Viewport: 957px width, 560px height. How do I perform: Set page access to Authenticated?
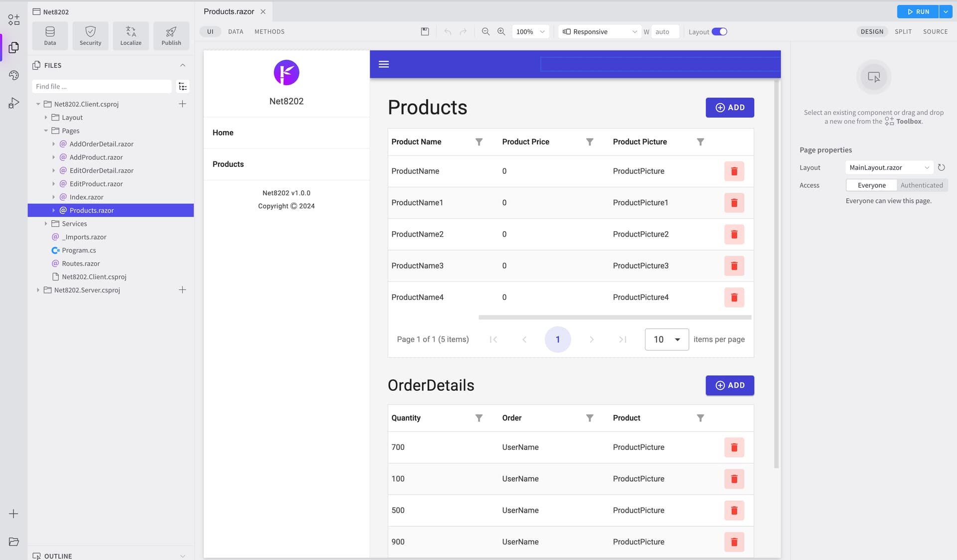point(922,185)
